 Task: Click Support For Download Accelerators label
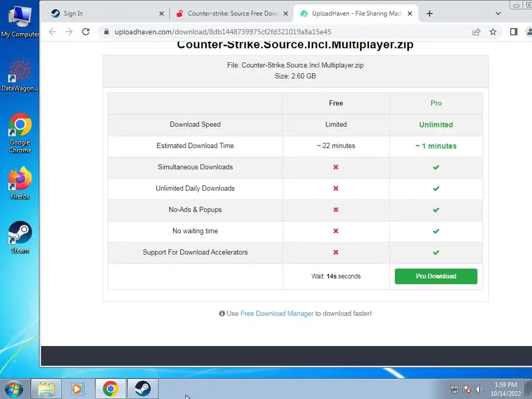[195, 252]
